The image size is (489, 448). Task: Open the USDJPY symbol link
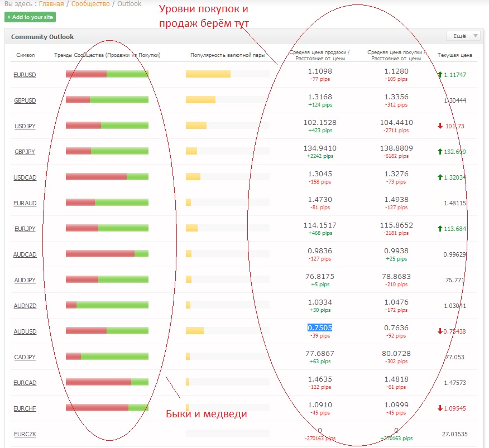coord(25,126)
